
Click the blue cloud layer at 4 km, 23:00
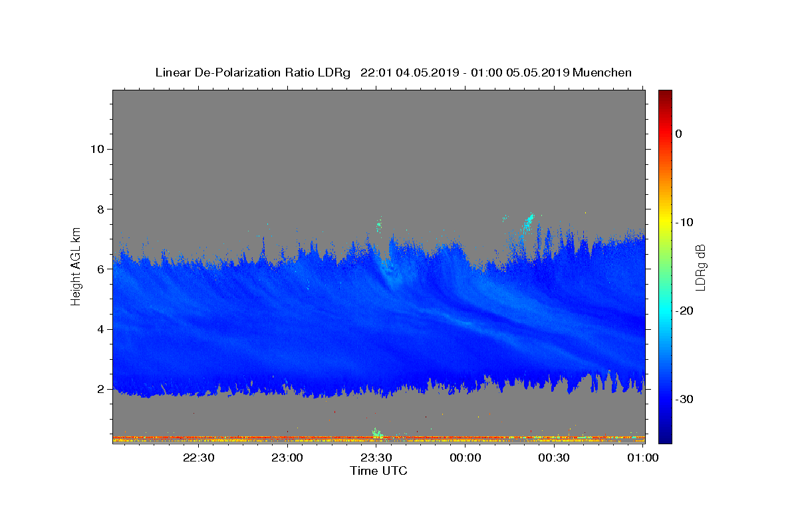click(x=287, y=329)
